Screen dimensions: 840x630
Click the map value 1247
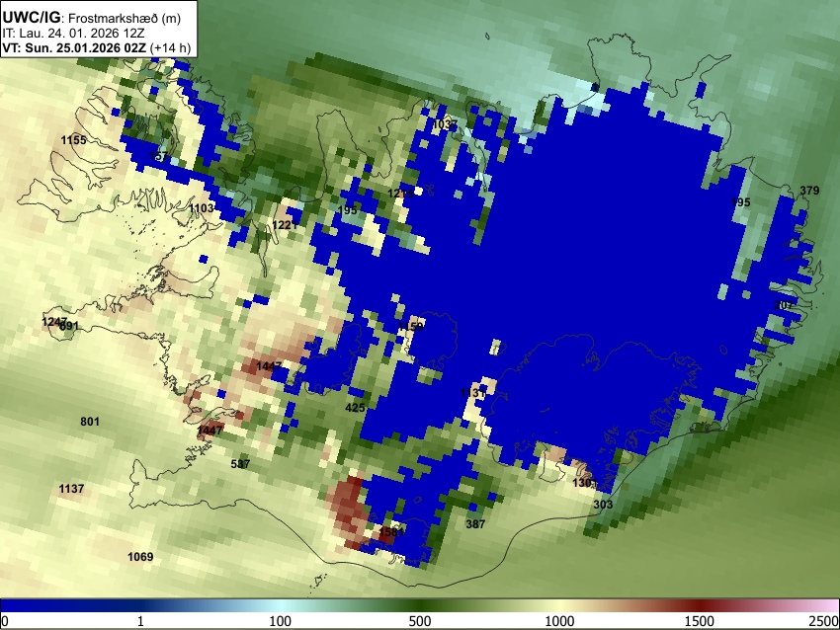click(54, 322)
